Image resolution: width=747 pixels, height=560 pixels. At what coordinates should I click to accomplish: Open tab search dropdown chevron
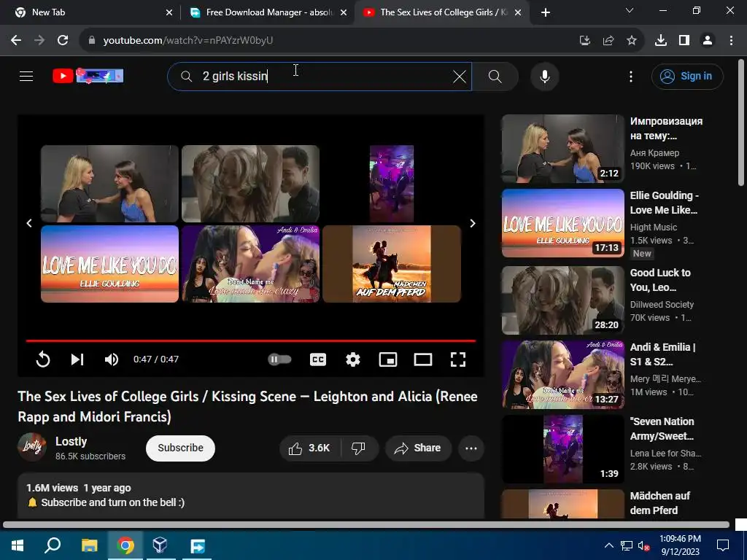630,10
